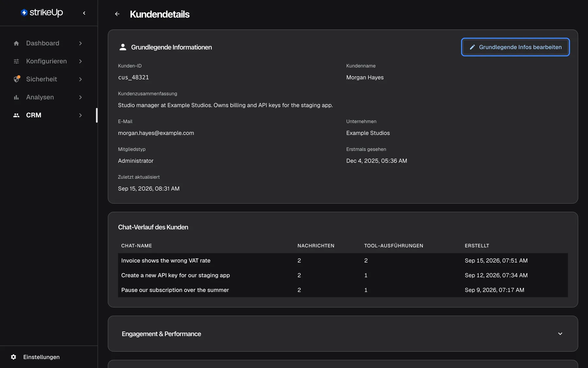
Task: Expand the Analysen submenu chevron
Action: (80, 97)
